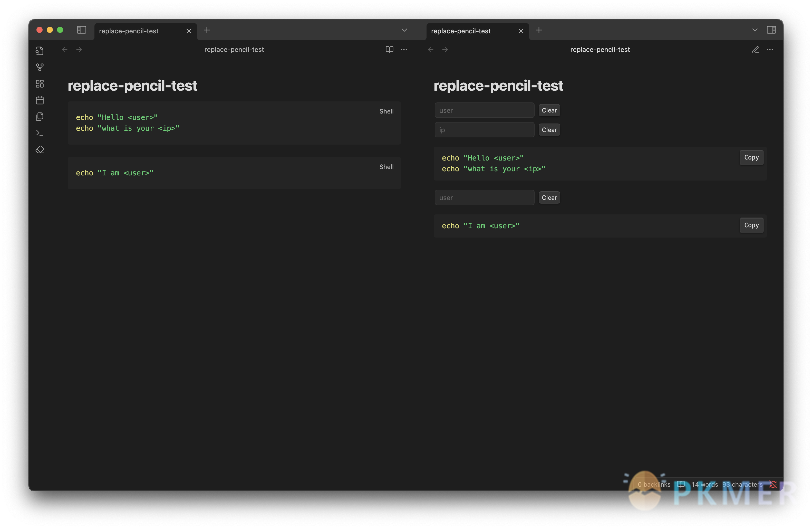Screen dimensions: 812x529
Task: Open graph view from ribbon
Action: click(40, 67)
